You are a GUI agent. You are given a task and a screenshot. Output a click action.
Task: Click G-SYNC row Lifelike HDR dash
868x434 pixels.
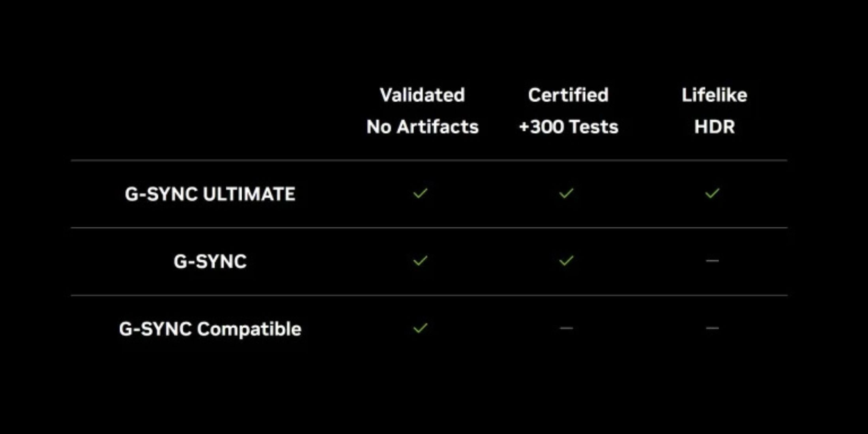pos(712,261)
